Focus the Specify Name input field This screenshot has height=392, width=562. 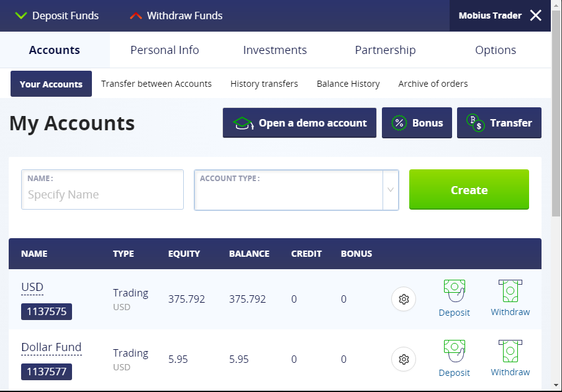[x=102, y=189]
